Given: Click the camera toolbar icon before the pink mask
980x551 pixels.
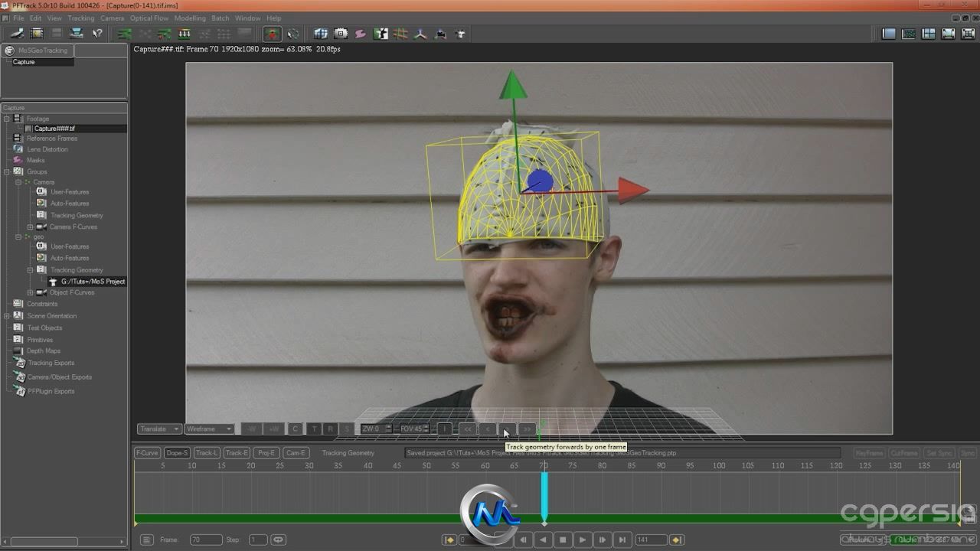Looking at the screenshot, I should tap(341, 34).
